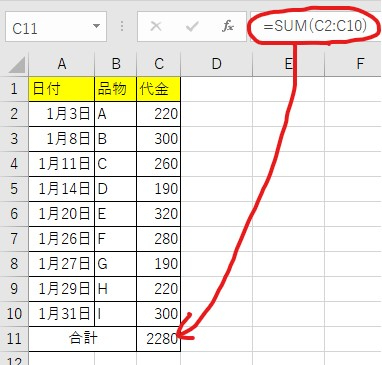Screen dimensions: 382x365
Task: Select row 2 header
Action: (x=14, y=114)
